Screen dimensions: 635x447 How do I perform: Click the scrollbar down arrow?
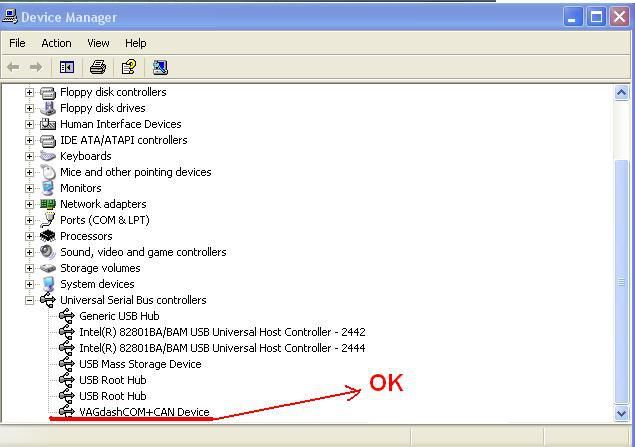click(621, 414)
